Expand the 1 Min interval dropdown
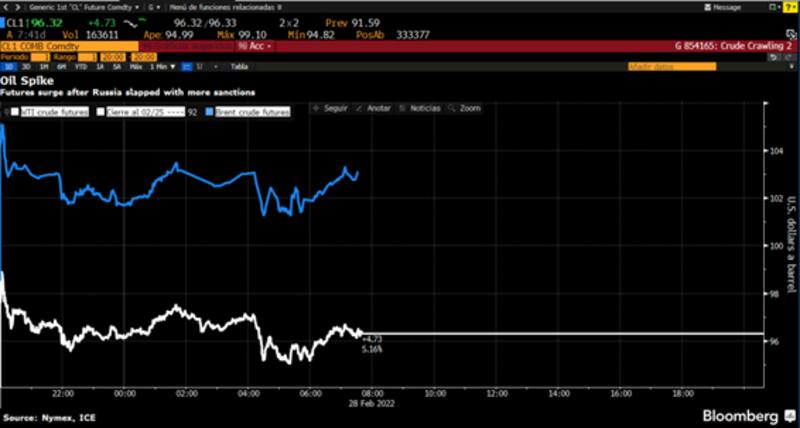This screenshot has height=428, width=800. pyautogui.click(x=158, y=67)
